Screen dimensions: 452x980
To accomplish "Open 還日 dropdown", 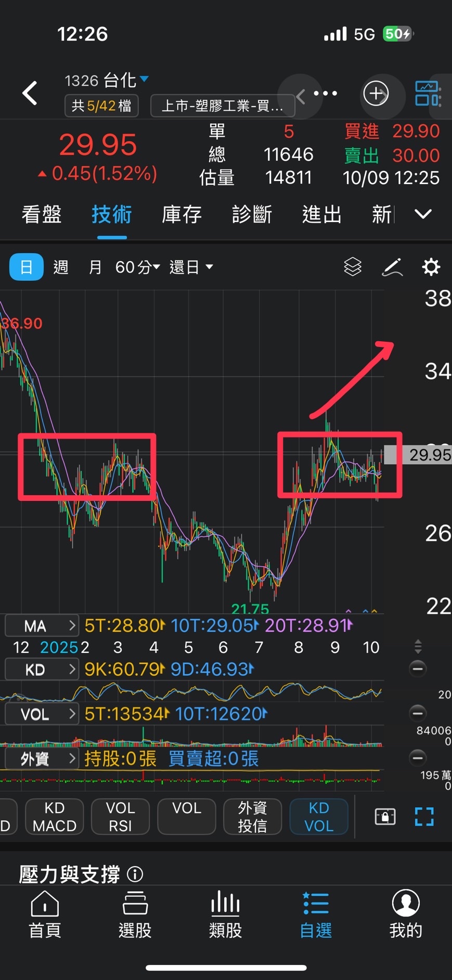I will (x=191, y=267).
